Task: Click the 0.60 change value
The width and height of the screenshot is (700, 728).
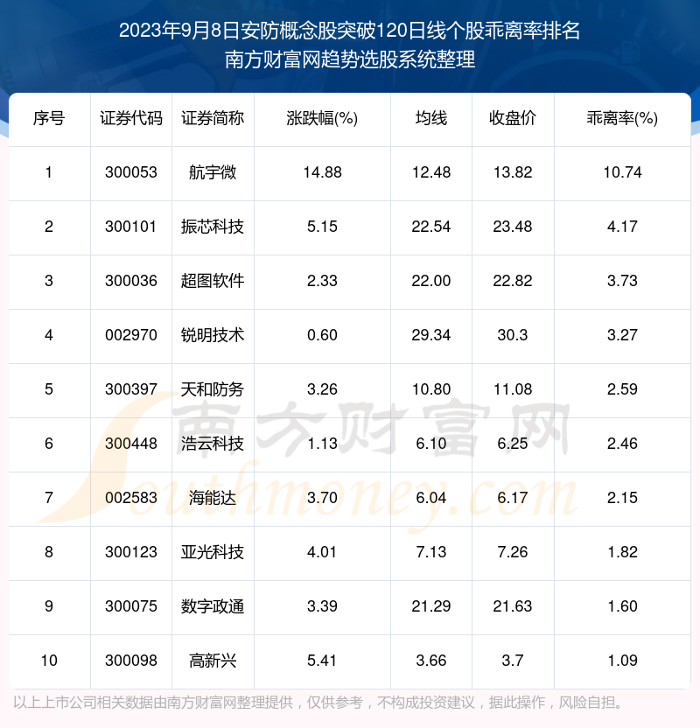Action: click(x=322, y=335)
